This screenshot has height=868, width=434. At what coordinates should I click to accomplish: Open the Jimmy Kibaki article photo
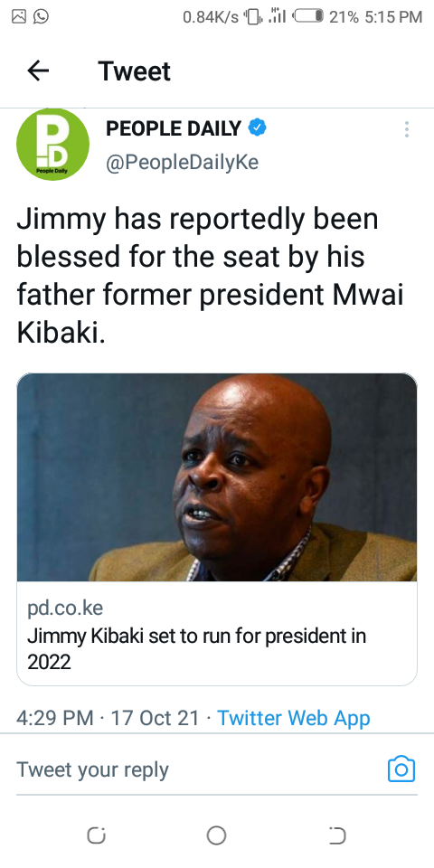(x=217, y=477)
